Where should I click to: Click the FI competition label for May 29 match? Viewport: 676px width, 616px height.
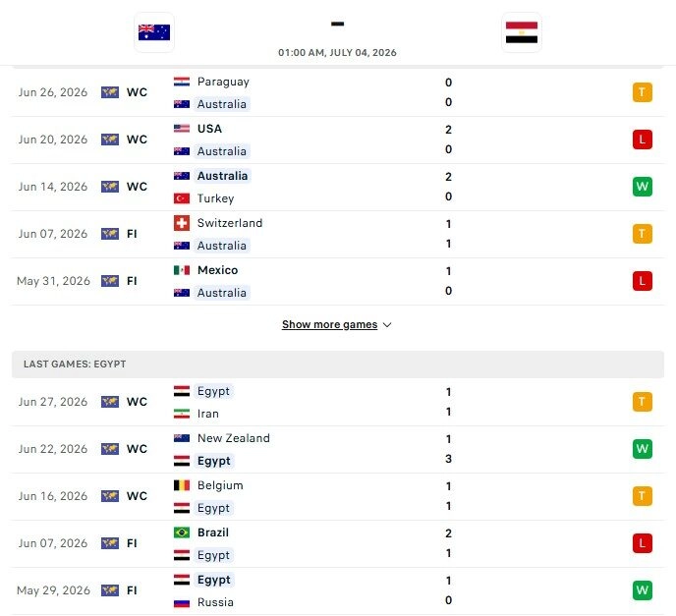[x=132, y=590]
